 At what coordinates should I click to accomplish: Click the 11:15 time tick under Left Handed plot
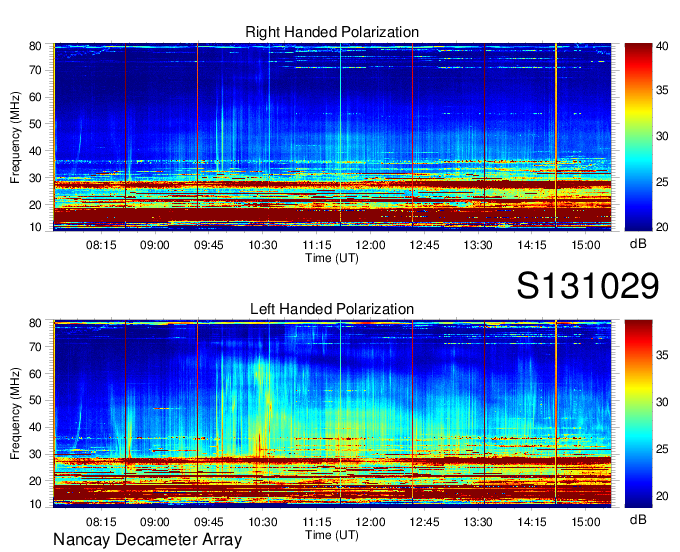point(317,522)
